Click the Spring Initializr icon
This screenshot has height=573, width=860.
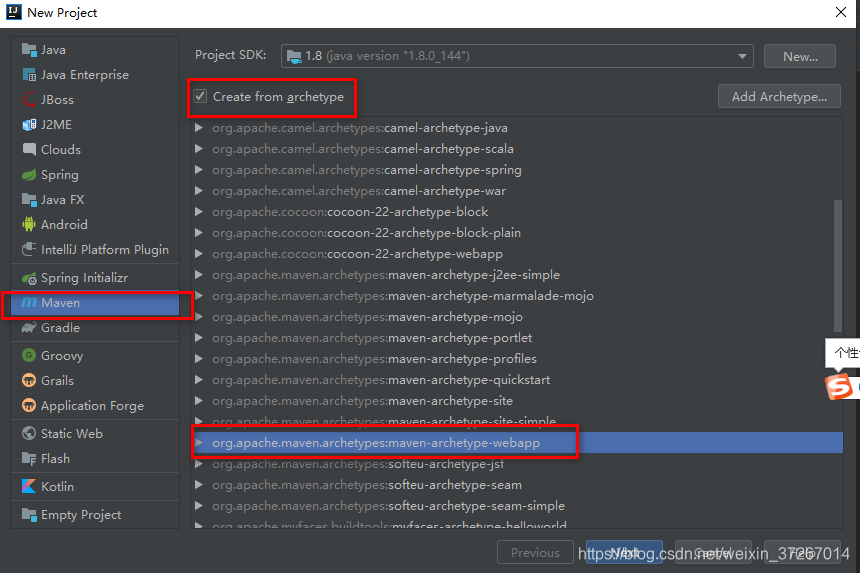point(29,279)
